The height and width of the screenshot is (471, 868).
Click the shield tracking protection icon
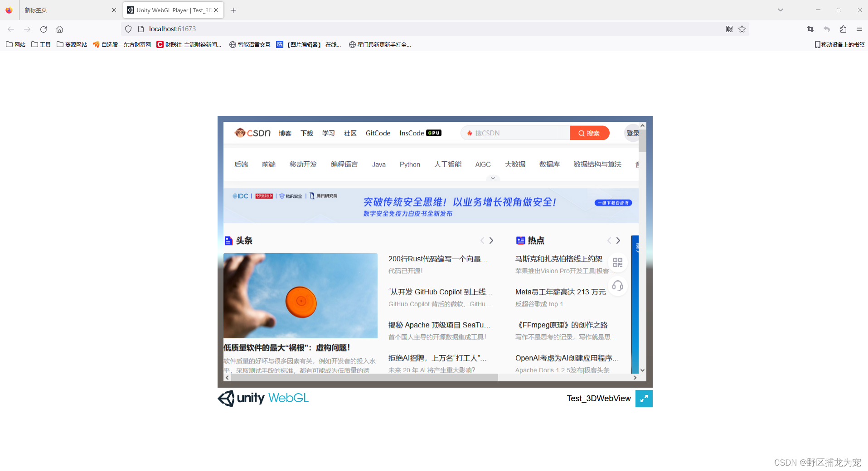pyautogui.click(x=128, y=29)
